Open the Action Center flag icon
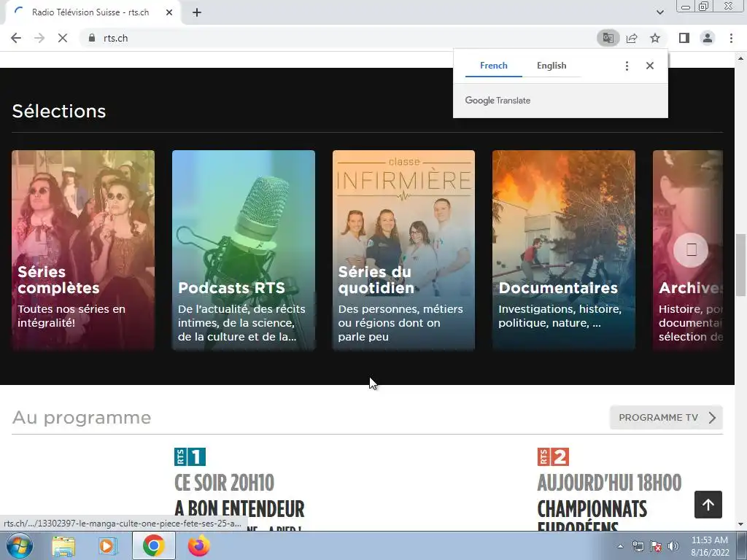 click(656, 546)
